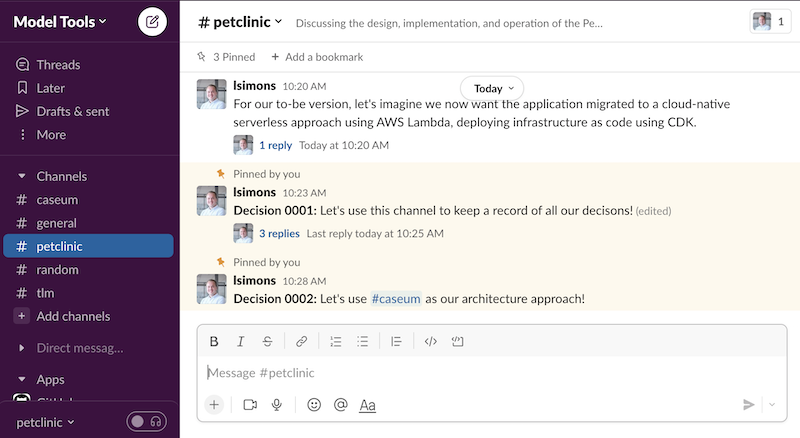The image size is (800, 438).
Task: Click lsimons avatar on Decision 0001 message
Action: pyautogui.click(x=211, y=201)
